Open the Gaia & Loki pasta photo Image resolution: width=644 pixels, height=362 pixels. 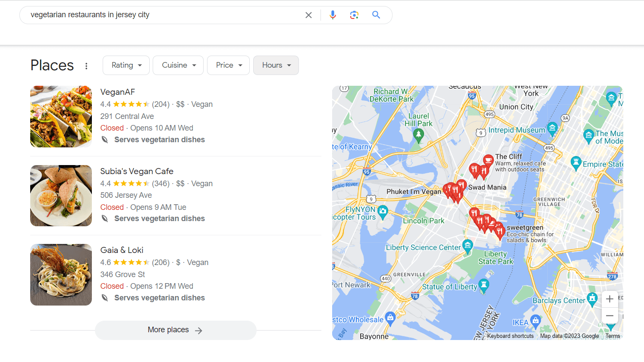pyautogui.click(x=61, y=275)
